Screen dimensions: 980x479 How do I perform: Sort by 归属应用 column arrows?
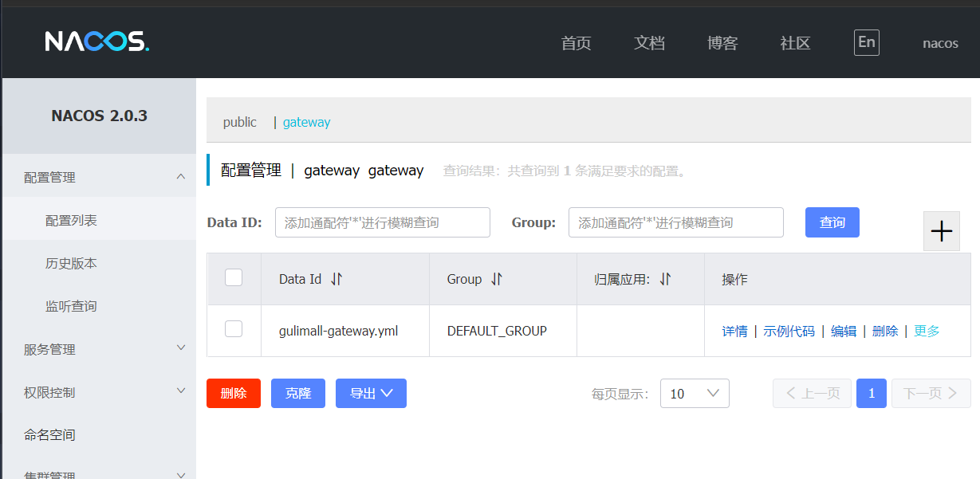(666, 279)
